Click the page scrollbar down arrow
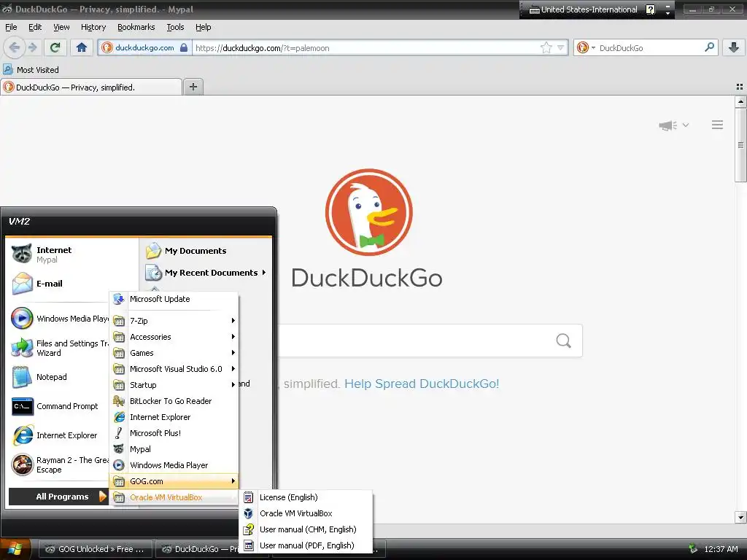Image resolution: width=747 pixels, height=560 pixels. (740, 518)
